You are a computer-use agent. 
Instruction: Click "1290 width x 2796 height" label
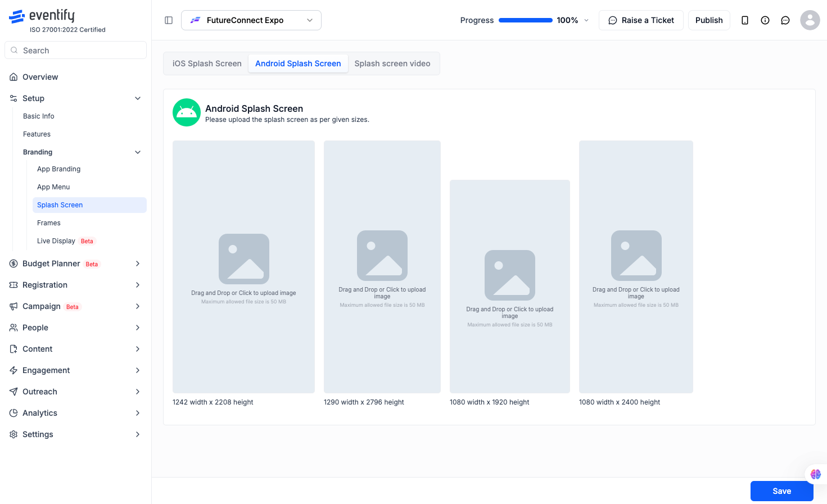364,402
